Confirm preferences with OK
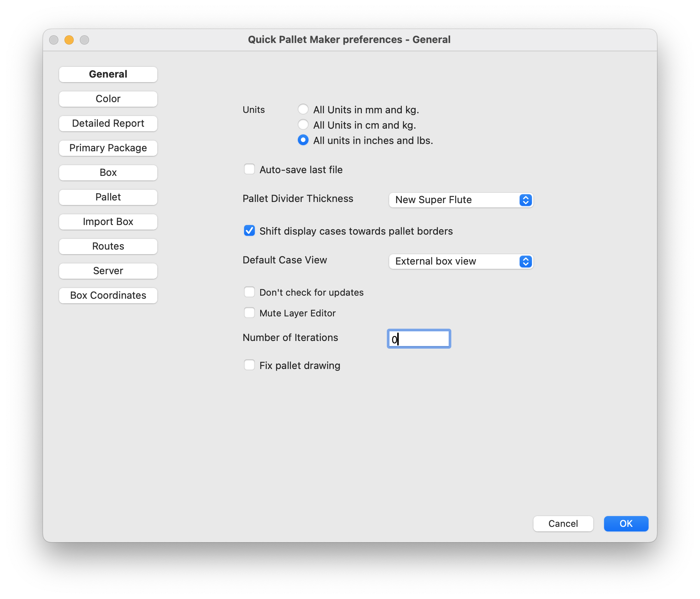This screenshot has width=700, height=599. pyautogui.click(x=626, y=524)
